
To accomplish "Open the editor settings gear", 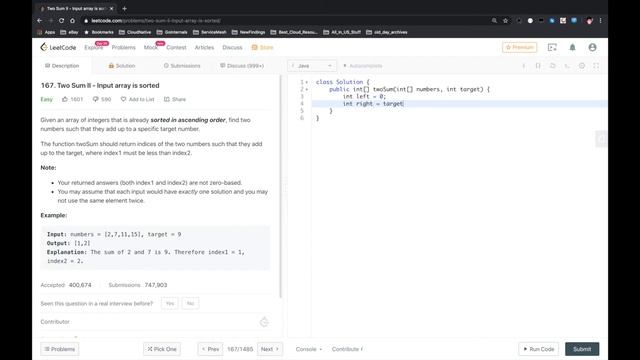I will coord(582,66).
